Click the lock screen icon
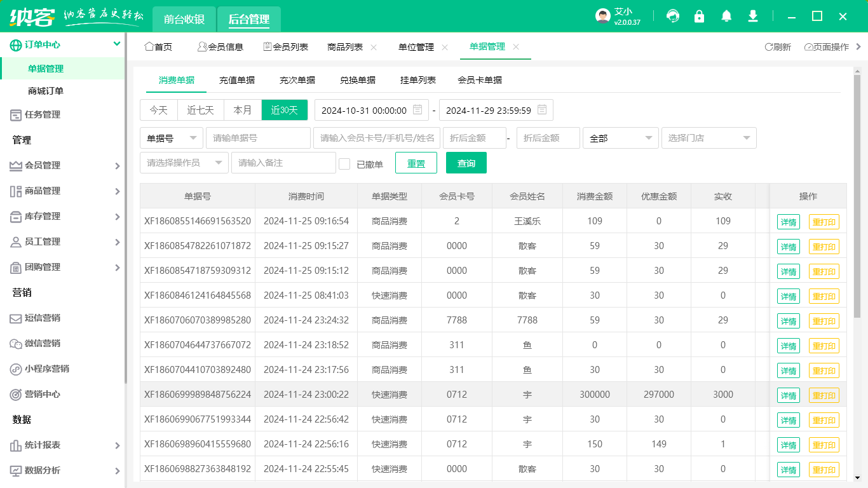Viewport: 868px width, 488px height. coord(700,17)
